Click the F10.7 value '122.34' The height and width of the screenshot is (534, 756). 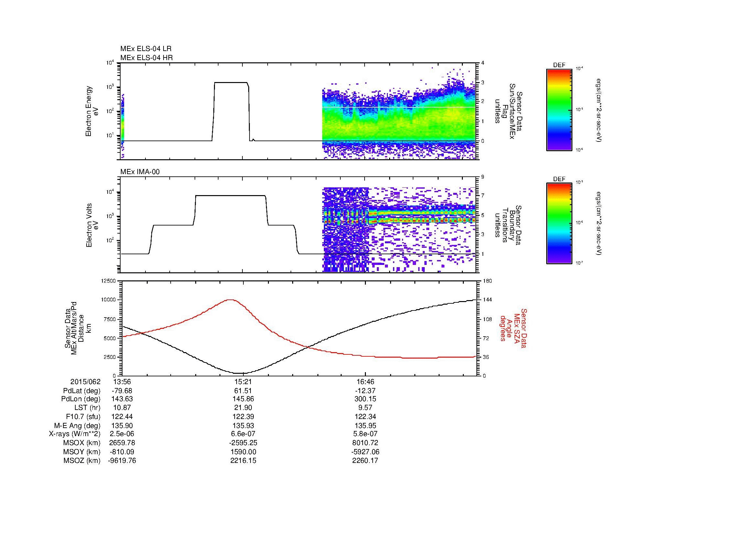click(365, 416)
